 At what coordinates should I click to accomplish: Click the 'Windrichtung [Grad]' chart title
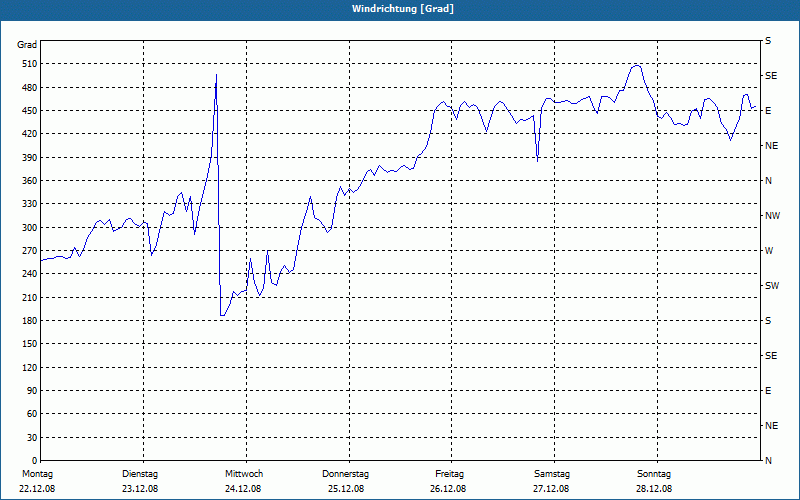coord(403,9)
